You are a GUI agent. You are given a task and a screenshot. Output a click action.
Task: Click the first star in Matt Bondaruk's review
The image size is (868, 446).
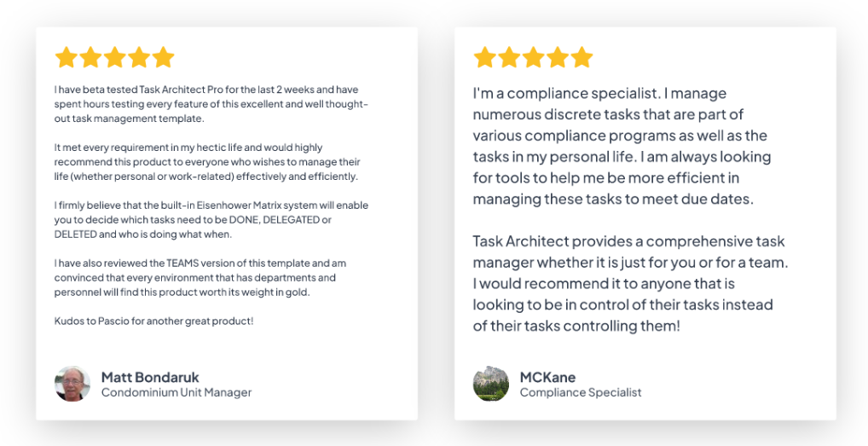[66, 57]
